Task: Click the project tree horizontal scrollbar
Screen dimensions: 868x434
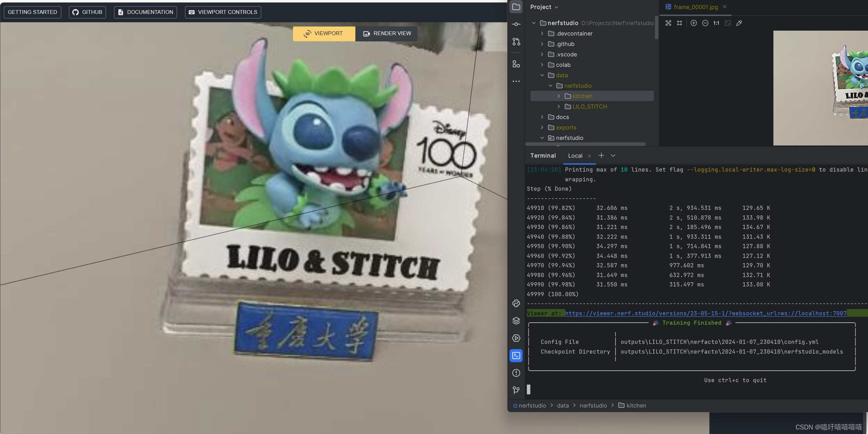Action: point(585,144)
